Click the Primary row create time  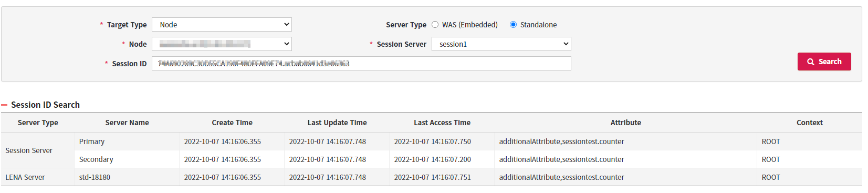[223, 141]
